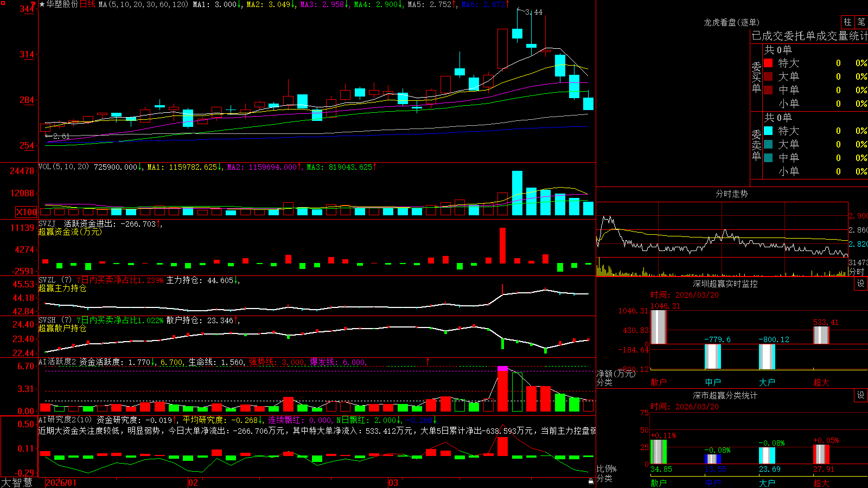Screen dimensions: 868x488
Task: Click the lock icon at the chart's bottom-right
Action: tap(591, 481)
